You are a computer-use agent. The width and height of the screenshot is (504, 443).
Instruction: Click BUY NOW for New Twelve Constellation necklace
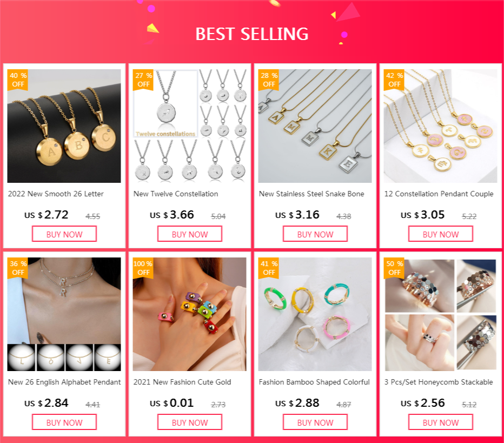tap(190, 234)
